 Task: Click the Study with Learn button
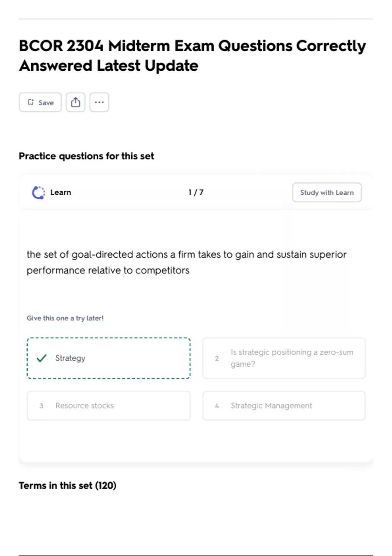pos(327,192)
